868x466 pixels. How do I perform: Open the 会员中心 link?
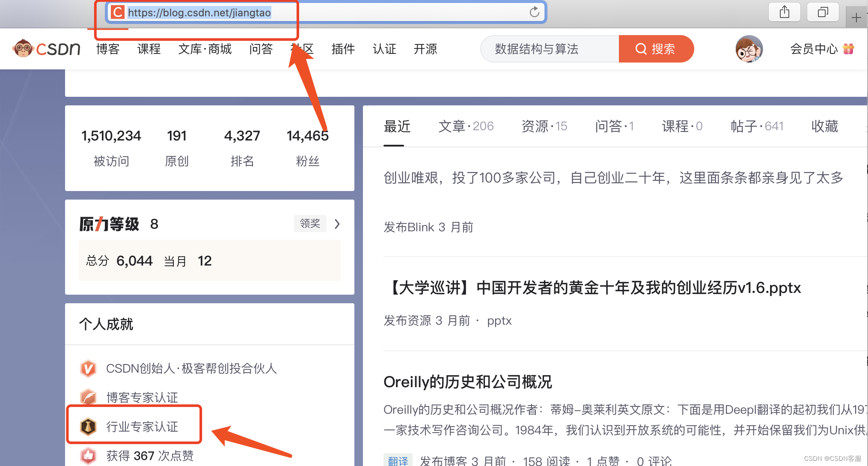click(x=814, y=49)
